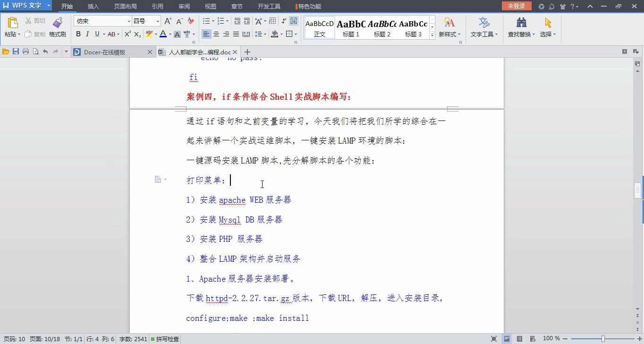Switch to outline view in status bar

(x=520, y=339)
